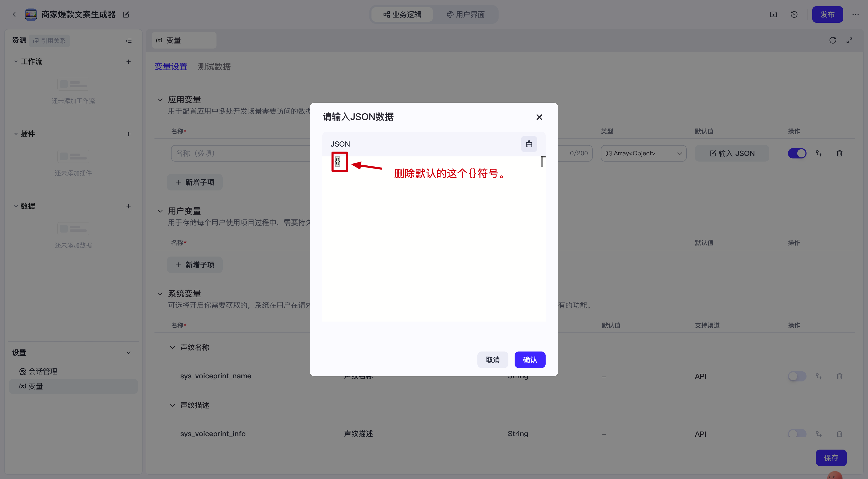Click the 确认 button in JSON dialog

point(530,360)
